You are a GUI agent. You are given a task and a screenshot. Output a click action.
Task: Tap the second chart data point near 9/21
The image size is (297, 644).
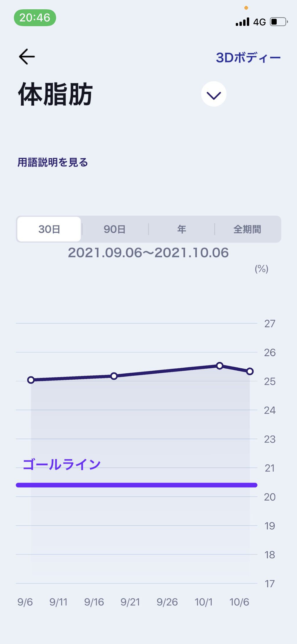pos(114,376)
